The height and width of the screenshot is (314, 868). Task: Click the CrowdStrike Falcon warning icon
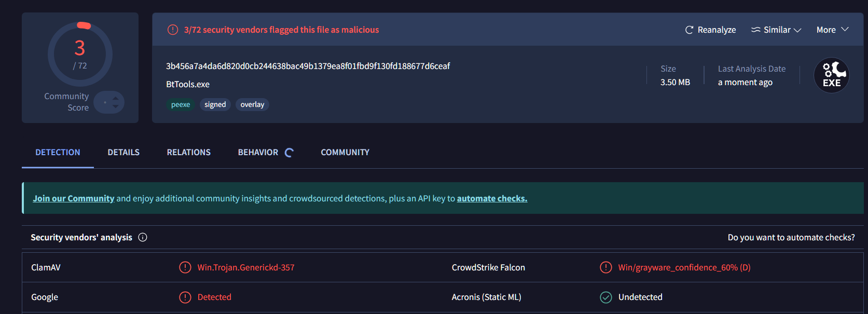coord(605,267)
